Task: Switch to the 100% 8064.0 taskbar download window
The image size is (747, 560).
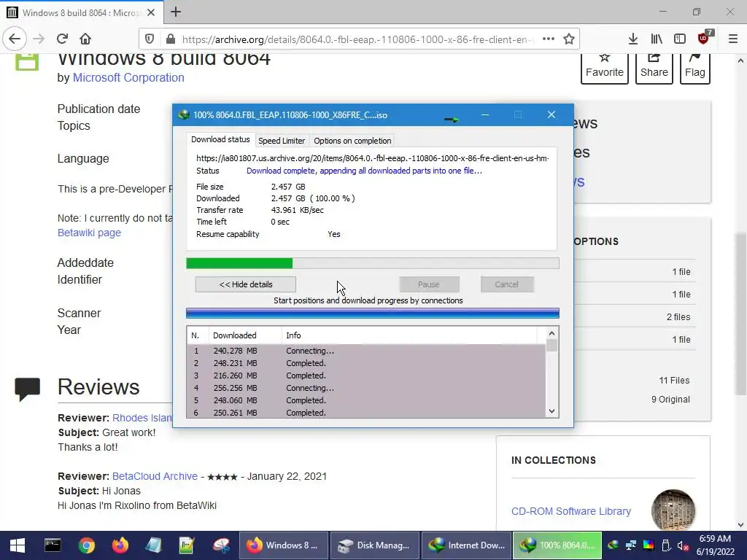Action: [x=557, y=545]
